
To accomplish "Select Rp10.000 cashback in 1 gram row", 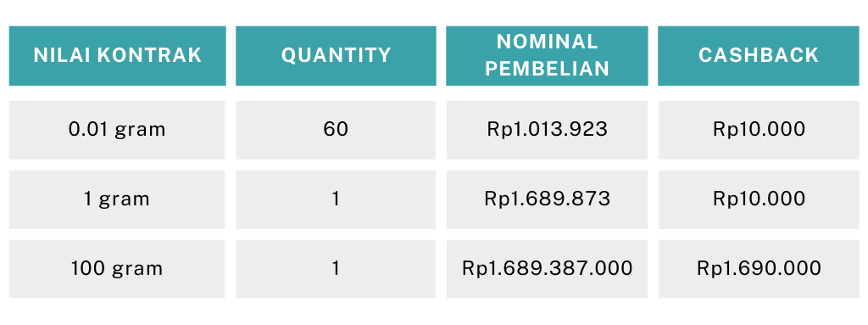I will point(759,199).
